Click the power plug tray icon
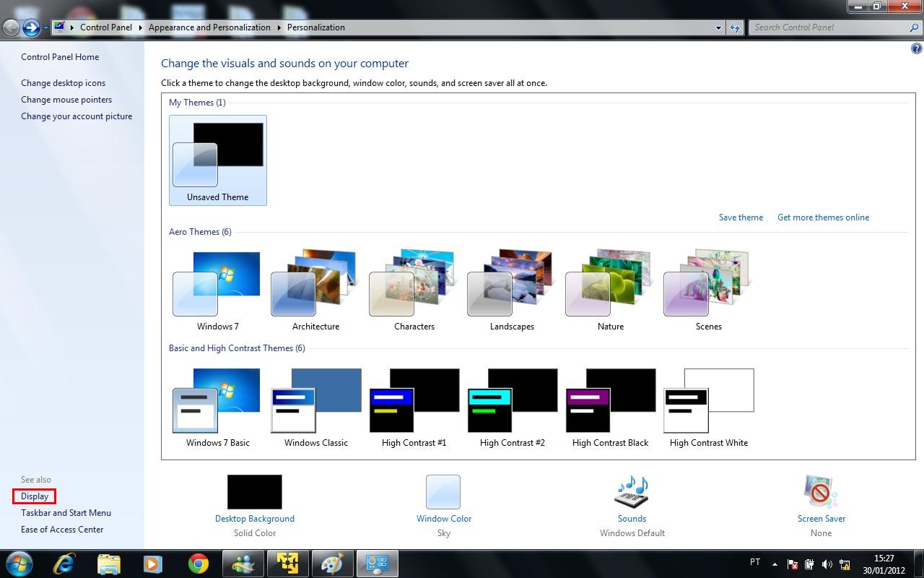 pos(809,564)
